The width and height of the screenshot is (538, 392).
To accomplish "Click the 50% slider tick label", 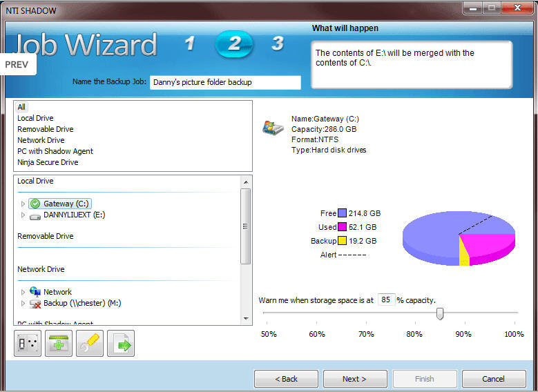I will pyautogui.click(x=269, y=334).
